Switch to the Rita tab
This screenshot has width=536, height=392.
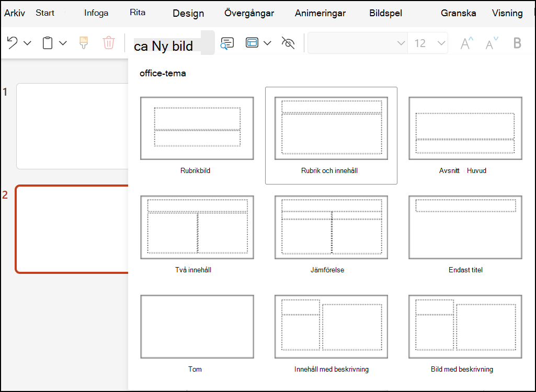pyautogui.click(x=138, y=13)
